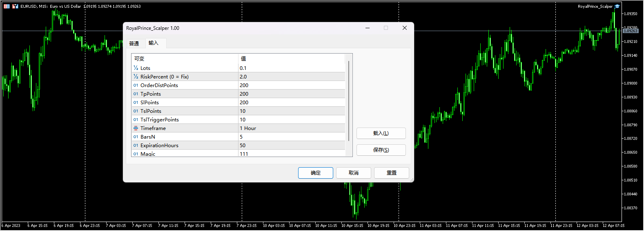
Task: Click the 保存(S) save button
Action: point(381,150)
